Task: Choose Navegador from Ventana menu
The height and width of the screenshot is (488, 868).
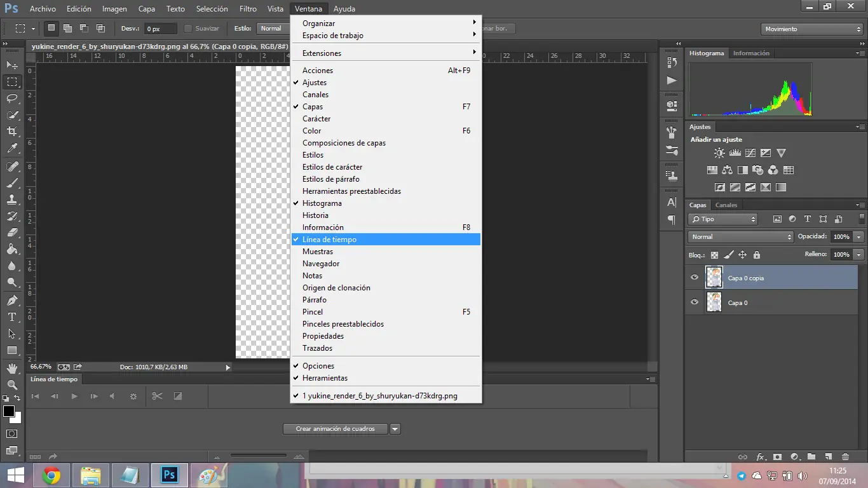Action: point(386,264)
